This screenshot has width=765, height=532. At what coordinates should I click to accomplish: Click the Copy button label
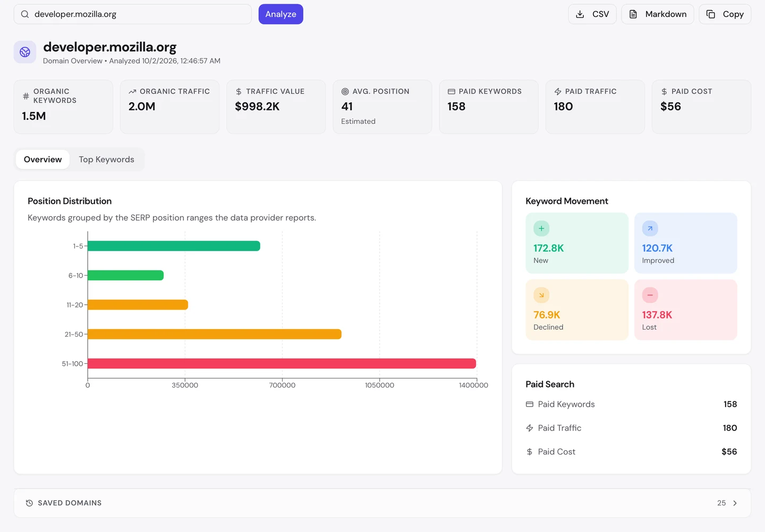click(x=733, y=14)
